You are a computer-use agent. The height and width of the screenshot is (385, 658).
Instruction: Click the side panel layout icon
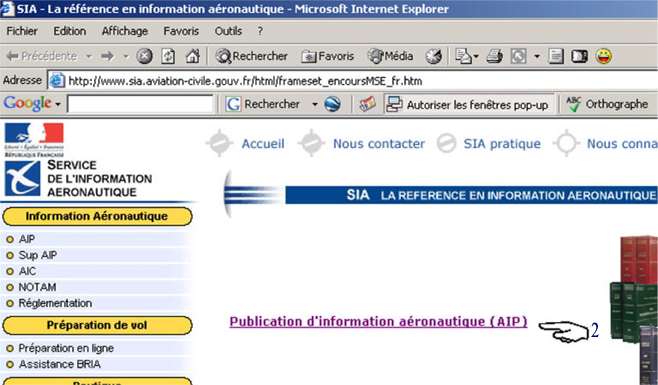pyautogui.click(x=580, y=56)
